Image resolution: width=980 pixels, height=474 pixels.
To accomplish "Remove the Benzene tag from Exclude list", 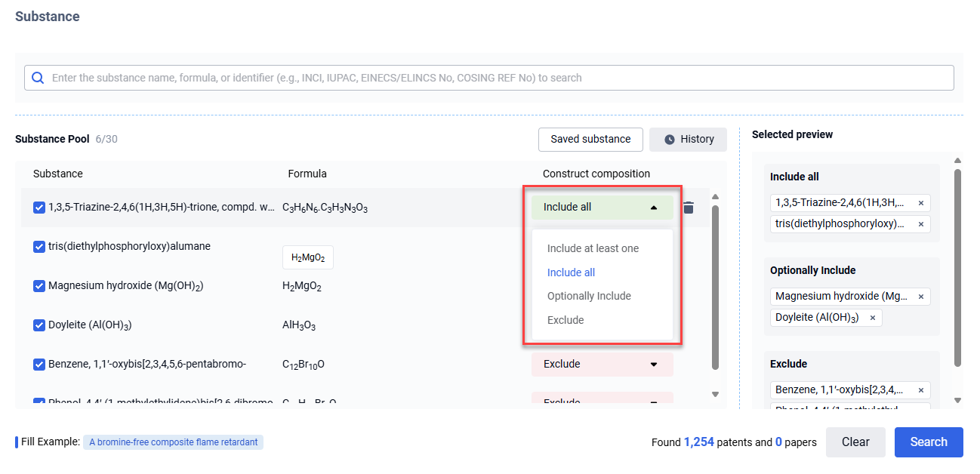I will pos(920,390).
